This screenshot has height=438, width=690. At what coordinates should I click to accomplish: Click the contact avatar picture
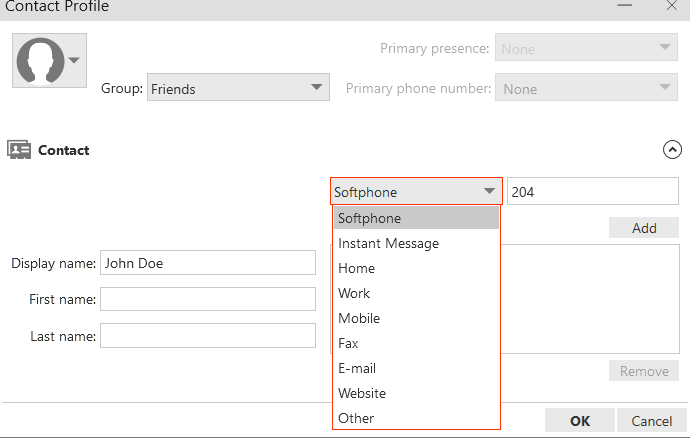coord(40,60)
